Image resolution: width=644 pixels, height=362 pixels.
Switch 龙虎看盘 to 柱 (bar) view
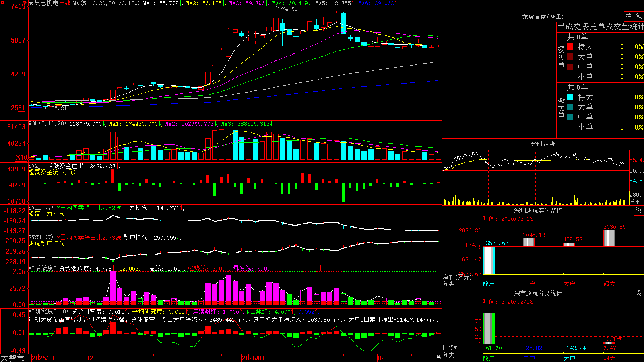point(629,16)
